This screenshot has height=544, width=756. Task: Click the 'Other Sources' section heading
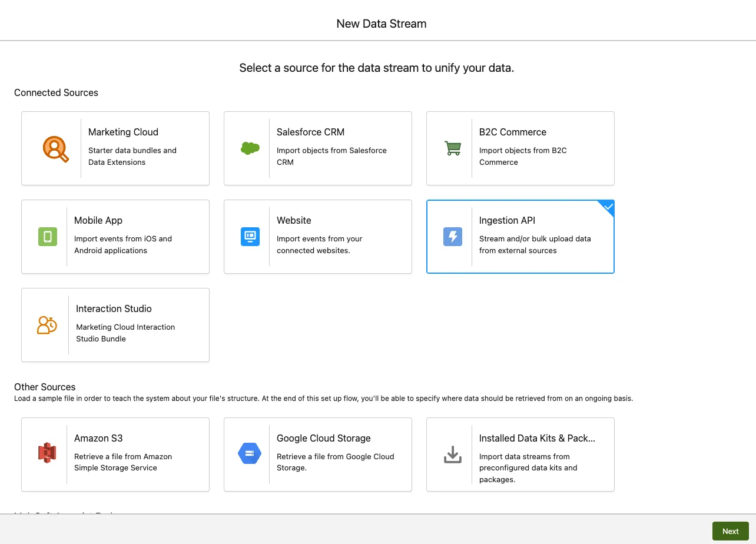pos(45,387)
